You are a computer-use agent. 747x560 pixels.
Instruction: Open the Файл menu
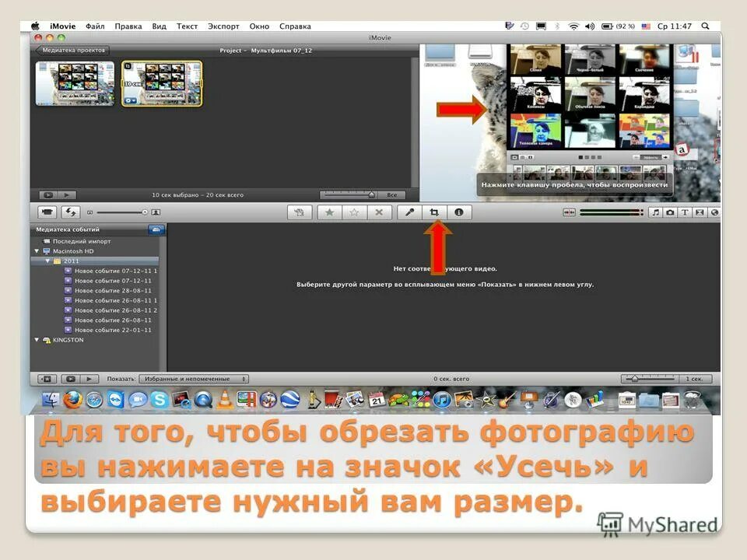[95, 26]
